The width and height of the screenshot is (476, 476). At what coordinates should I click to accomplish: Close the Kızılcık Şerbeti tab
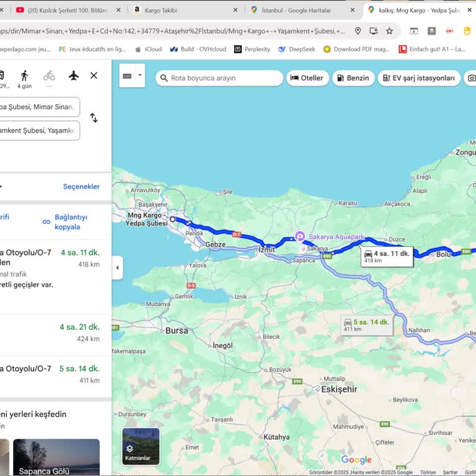pos(118,10)
